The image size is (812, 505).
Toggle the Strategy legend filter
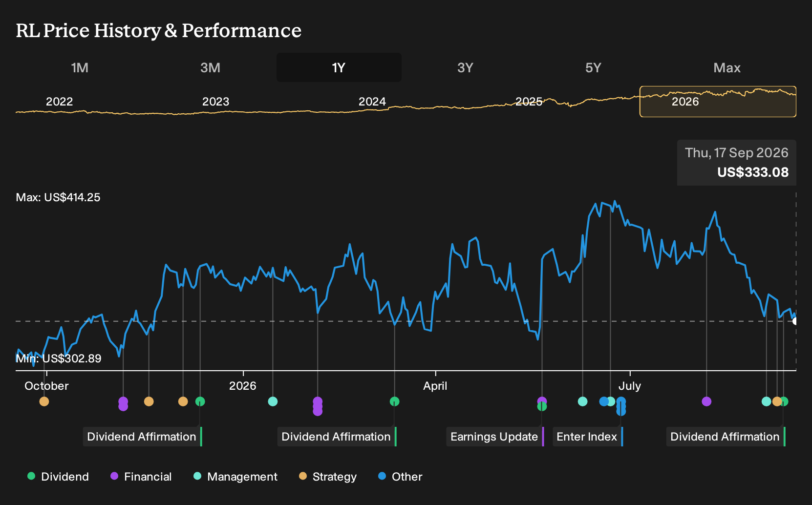328,477
